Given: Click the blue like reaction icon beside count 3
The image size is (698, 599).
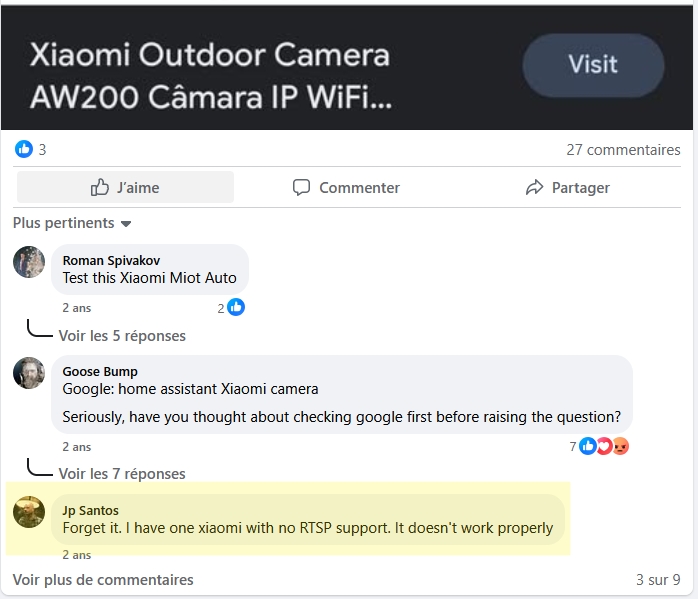Looking at the screenshot, I should click(24, 149).
